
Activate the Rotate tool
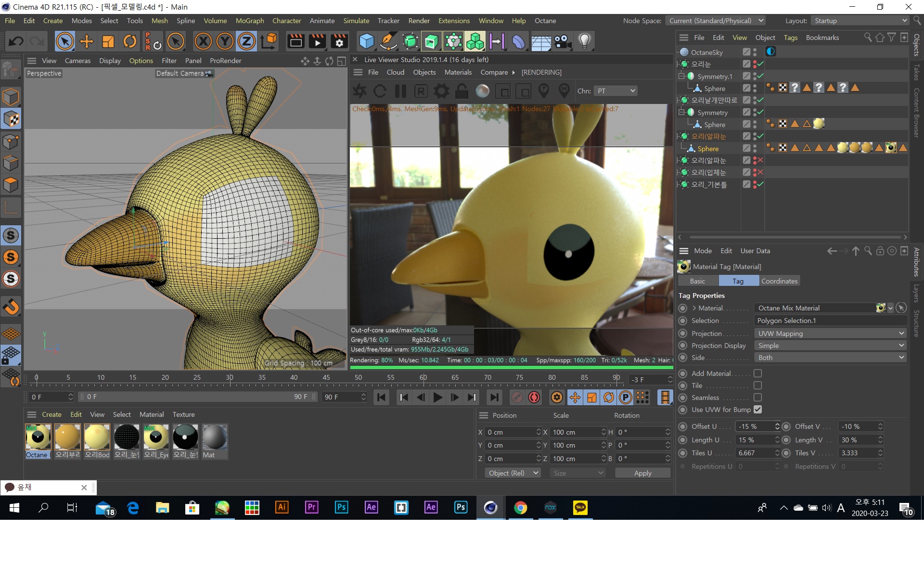click(x=130, y=41)
